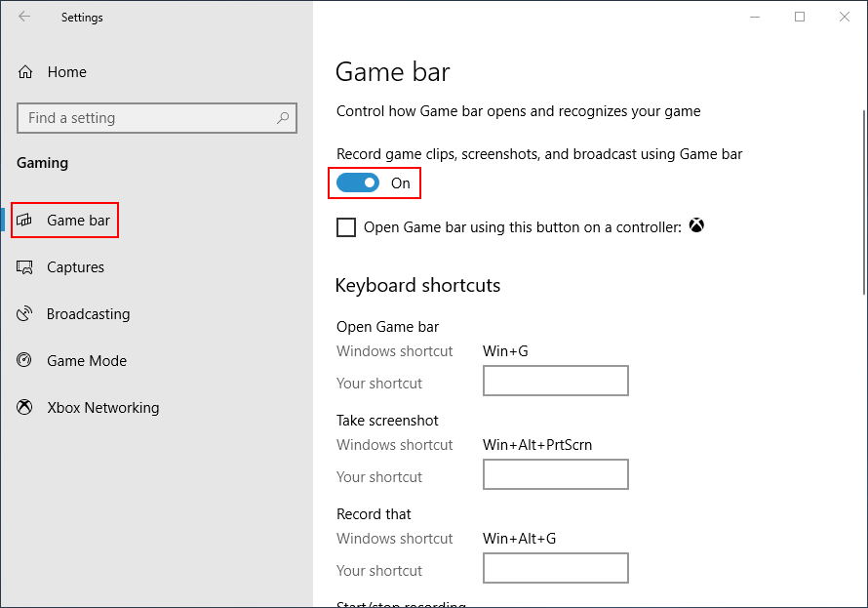Viewport: 868px width, 608px height.
Task: Click the Win+G shortcut text
Action: pyautogui.click(x=505, y=351)
